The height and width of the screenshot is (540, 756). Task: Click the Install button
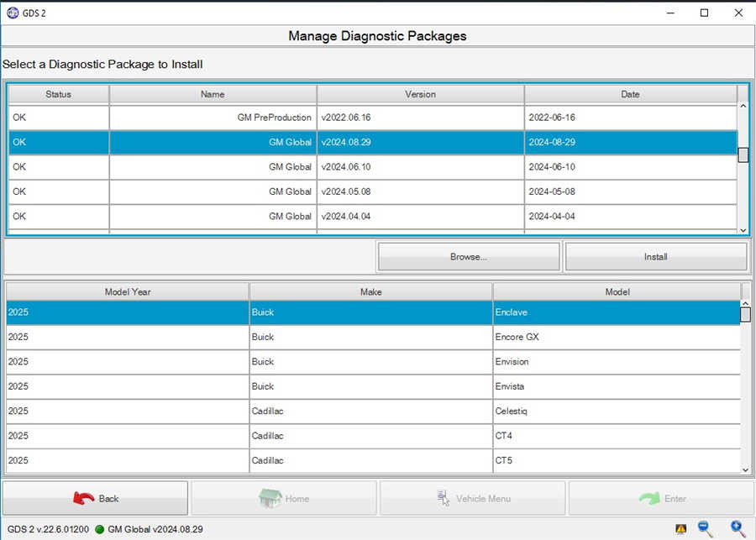[655, 256]
